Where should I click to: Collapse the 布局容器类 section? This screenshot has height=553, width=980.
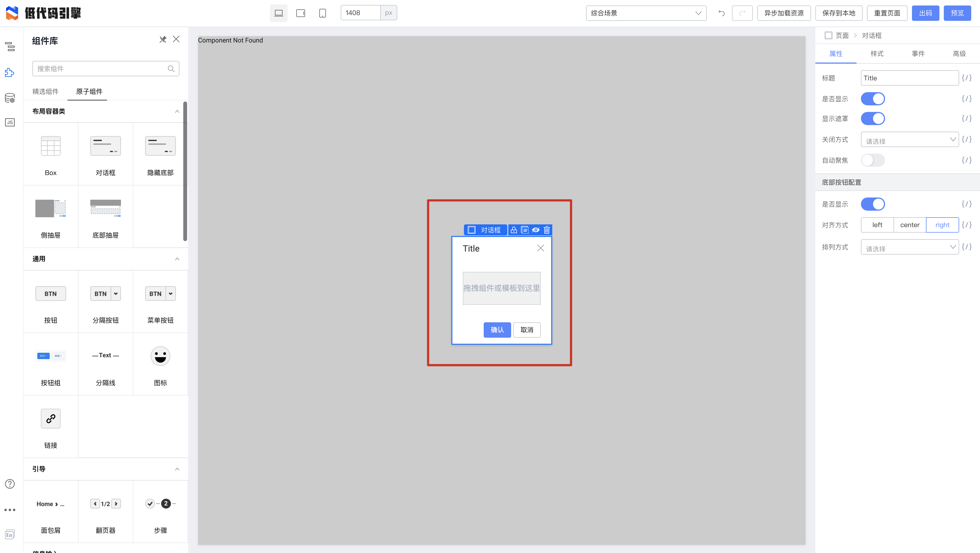pyautogui.click(x=177, y=111)
